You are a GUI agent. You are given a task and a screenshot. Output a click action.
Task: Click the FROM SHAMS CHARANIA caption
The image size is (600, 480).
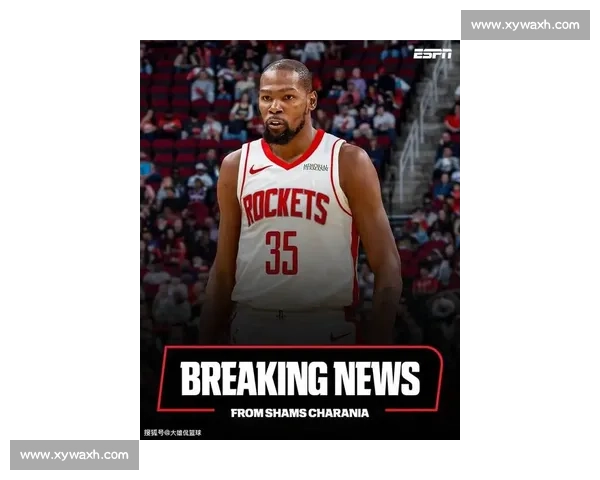[300, 412]
